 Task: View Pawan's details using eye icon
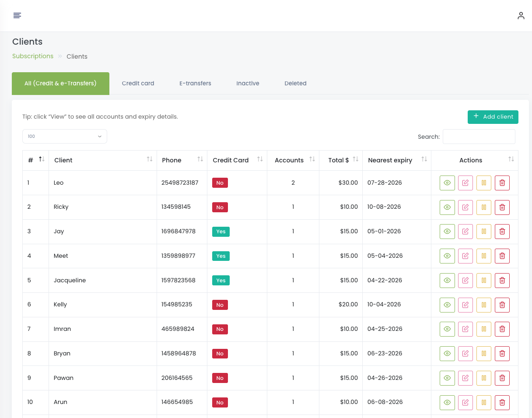[447, 378]
